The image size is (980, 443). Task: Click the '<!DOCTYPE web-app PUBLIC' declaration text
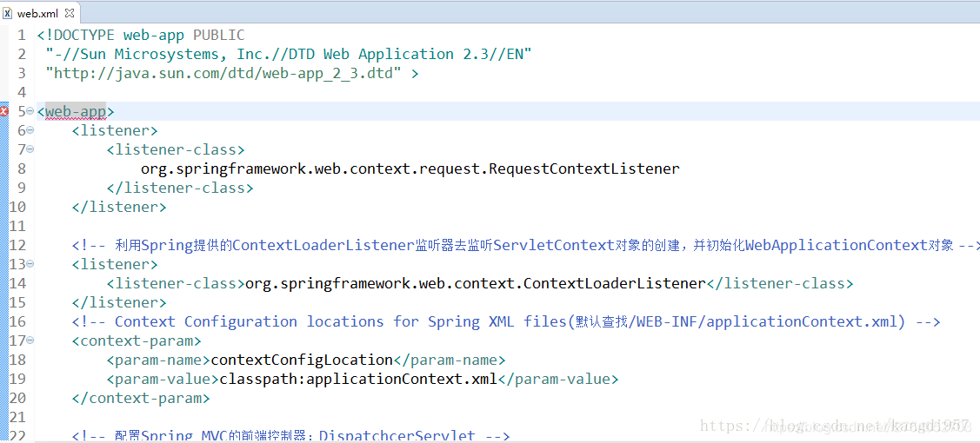[x=141, y=35]
